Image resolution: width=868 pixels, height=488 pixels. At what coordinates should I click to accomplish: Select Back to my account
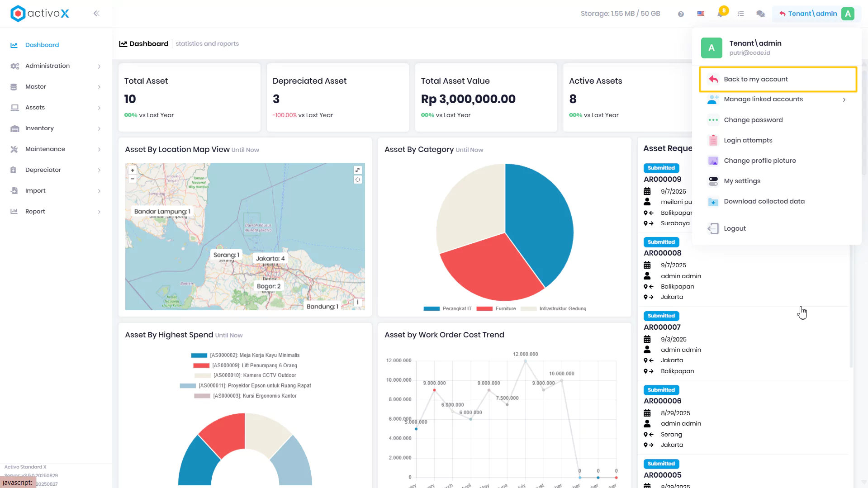pos(778,79)
